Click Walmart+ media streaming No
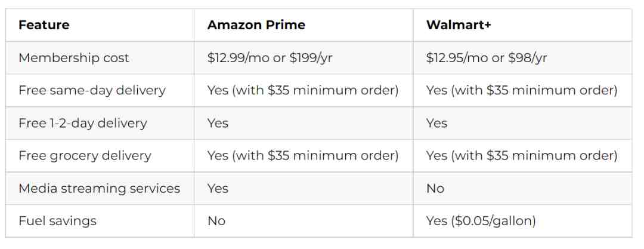The height and width of the screenshot is (249, 644). (x=435, y=188)
